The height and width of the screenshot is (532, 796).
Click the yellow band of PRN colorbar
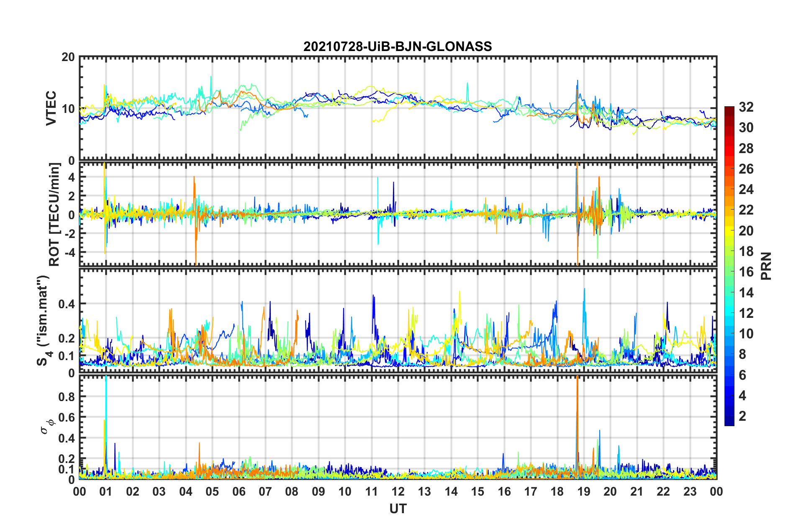(x=729, y=231)
